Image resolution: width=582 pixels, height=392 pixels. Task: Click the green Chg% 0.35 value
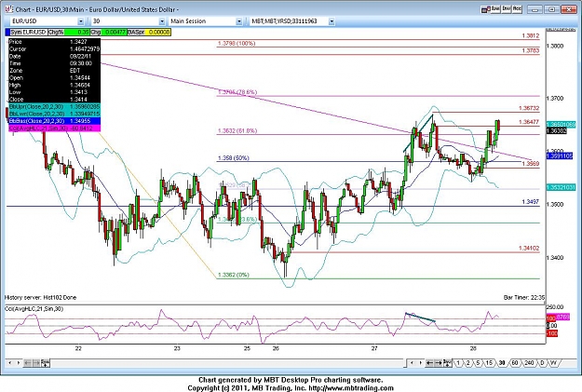(76, 33)
